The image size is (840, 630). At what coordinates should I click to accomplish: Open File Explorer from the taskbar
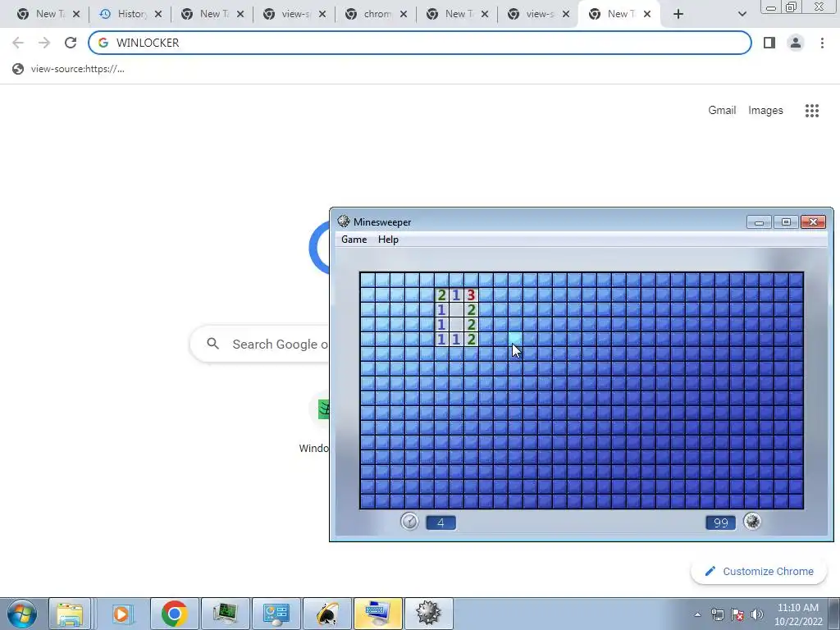click(70, 614)
